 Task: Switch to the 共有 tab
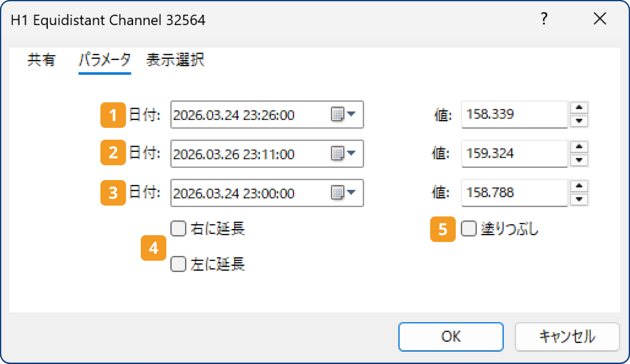[x=41, y=61]
